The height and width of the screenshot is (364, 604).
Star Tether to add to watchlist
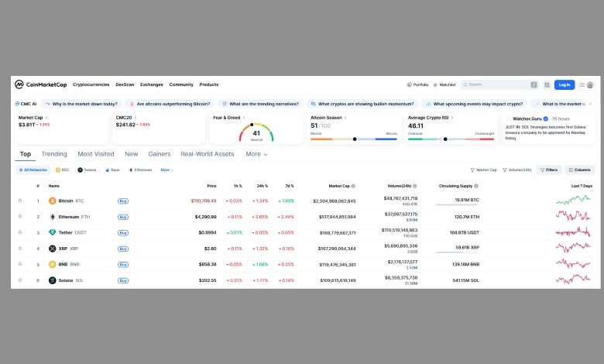[x=20, y=232]
